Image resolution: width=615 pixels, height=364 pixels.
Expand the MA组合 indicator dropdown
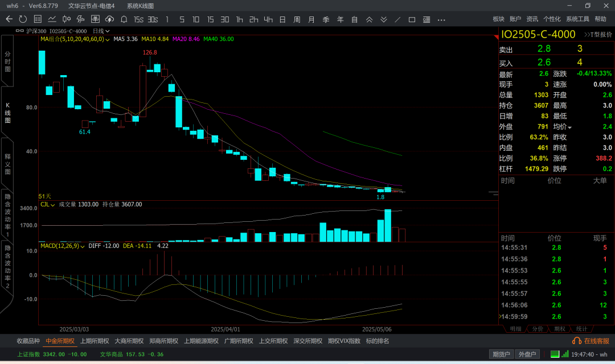coord(108,39)
